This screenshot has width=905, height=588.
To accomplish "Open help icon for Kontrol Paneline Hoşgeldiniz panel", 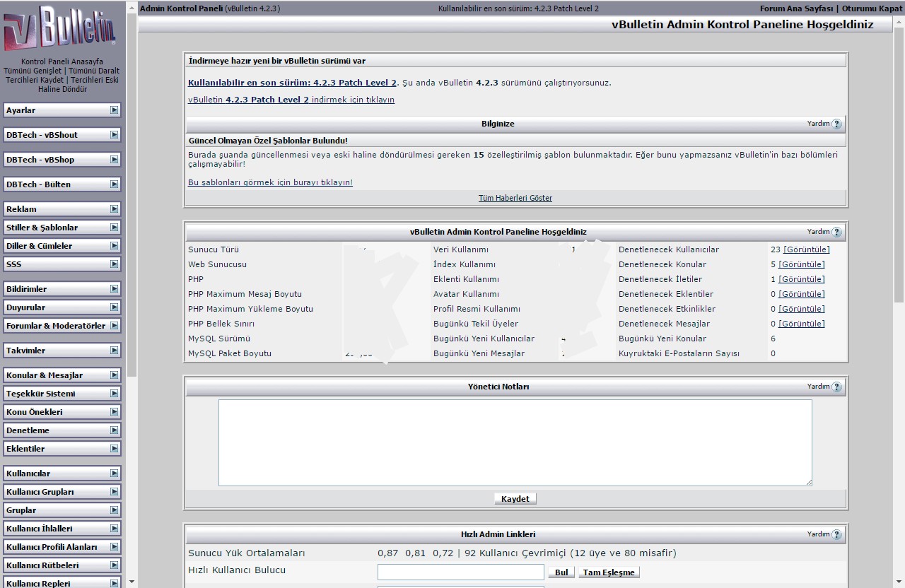I will (x=837, y=232).
